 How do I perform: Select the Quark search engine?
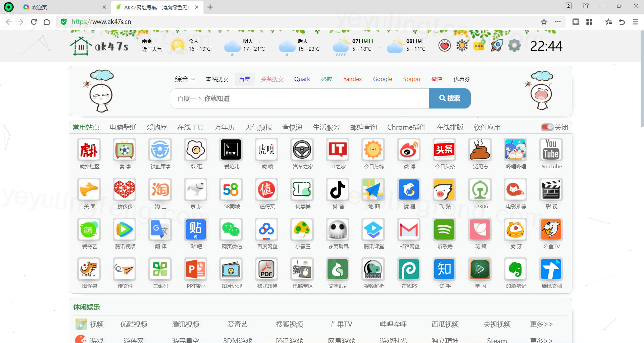point(302,79)
